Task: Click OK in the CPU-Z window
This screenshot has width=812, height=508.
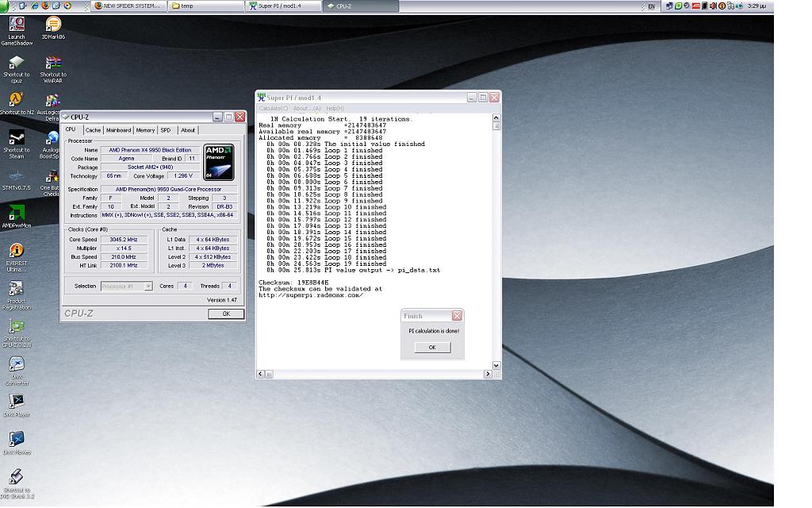Action: click(226, 314)
